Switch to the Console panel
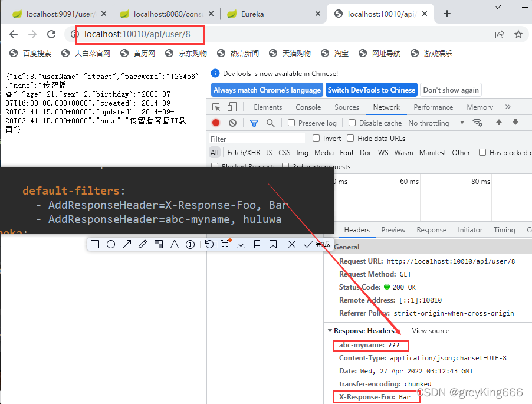This screenshot has height=404, width=532. click(x=308, y=107)
